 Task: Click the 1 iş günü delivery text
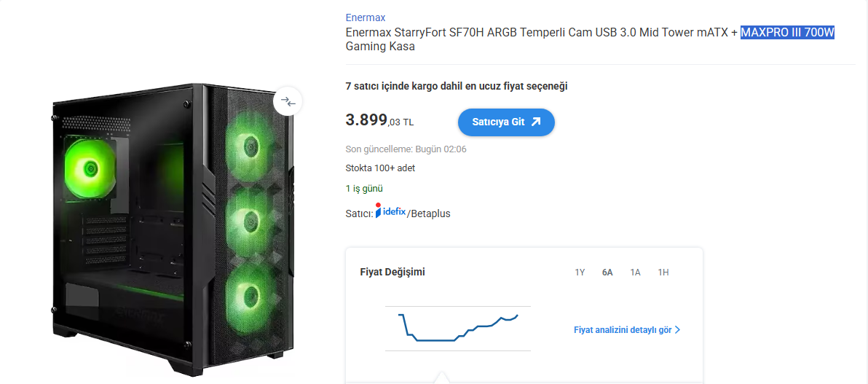364,189
